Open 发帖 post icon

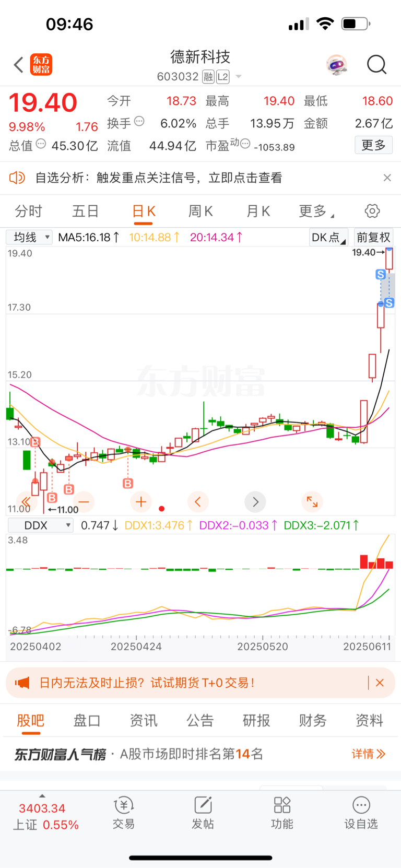203,813
